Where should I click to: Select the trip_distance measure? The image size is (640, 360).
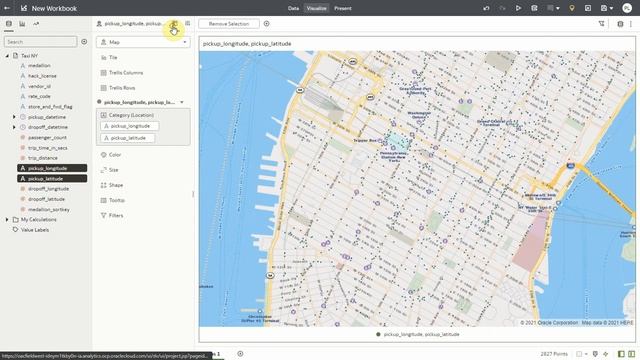coord(42,158)
